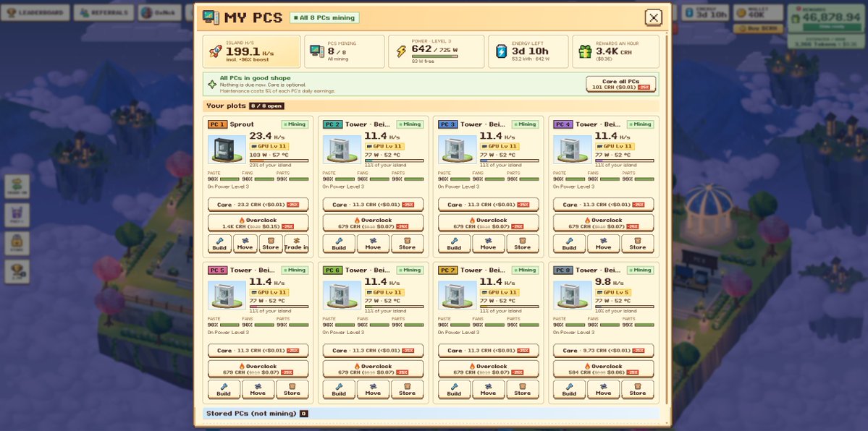Click Build button for PC 7
Screen dimensions: 868x431
click(454, 390)
